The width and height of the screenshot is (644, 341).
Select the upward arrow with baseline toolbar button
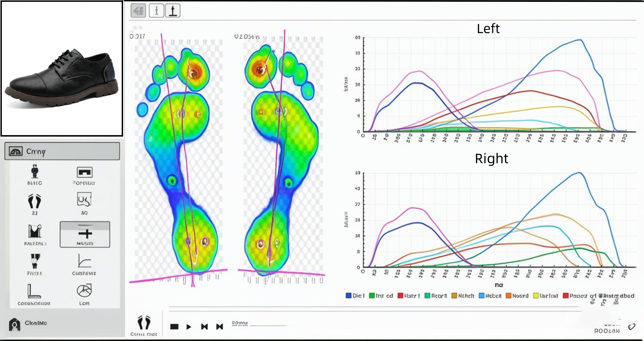coord(173,11)
